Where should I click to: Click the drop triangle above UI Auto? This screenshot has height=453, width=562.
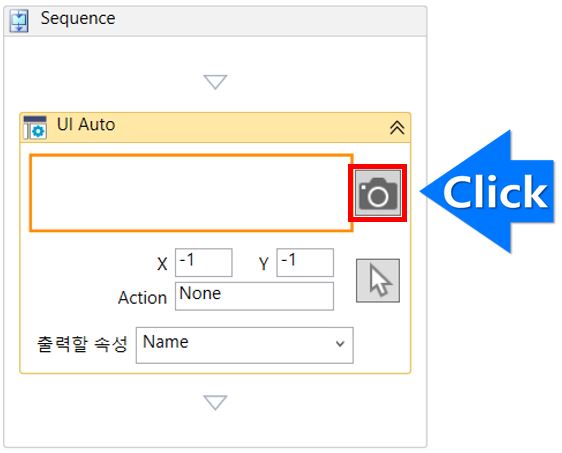click(215, 82)
